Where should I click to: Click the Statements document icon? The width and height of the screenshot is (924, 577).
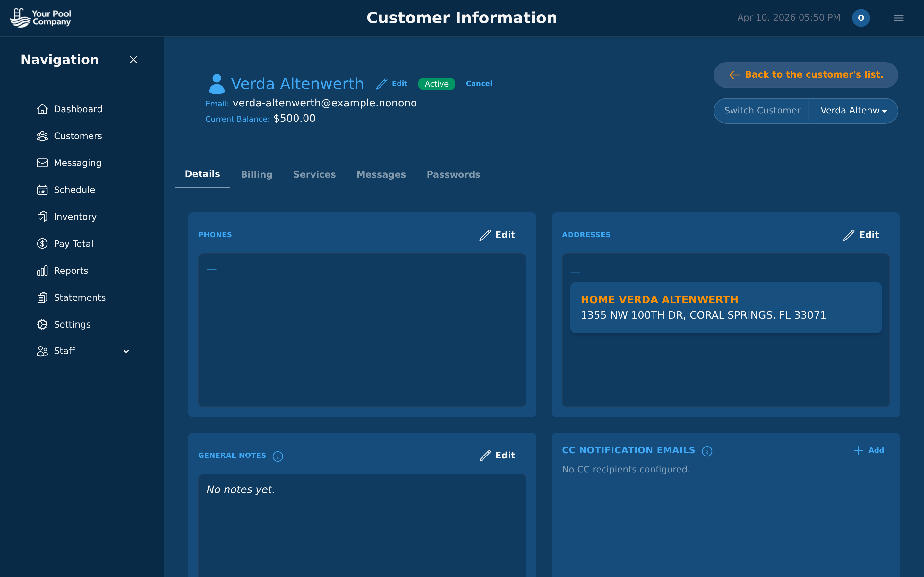42,297
